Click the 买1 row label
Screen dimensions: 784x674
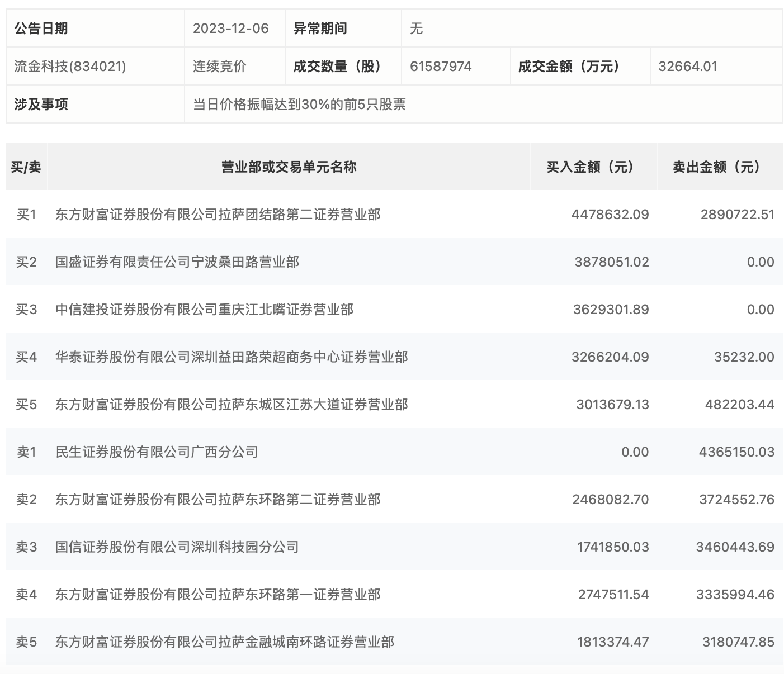click(26, 215)
